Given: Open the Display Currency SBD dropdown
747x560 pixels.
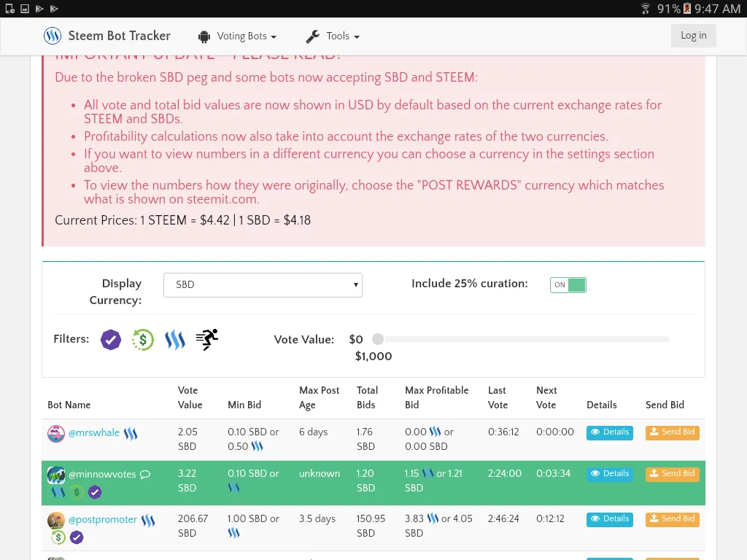Looking at the screenshot, I should click(x=263, y=285).
